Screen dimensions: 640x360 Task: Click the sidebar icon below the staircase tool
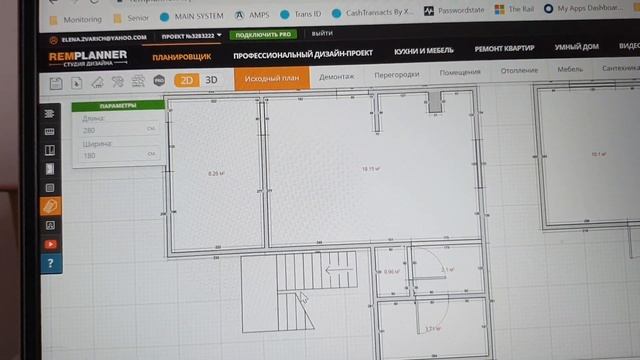point(50,225)
